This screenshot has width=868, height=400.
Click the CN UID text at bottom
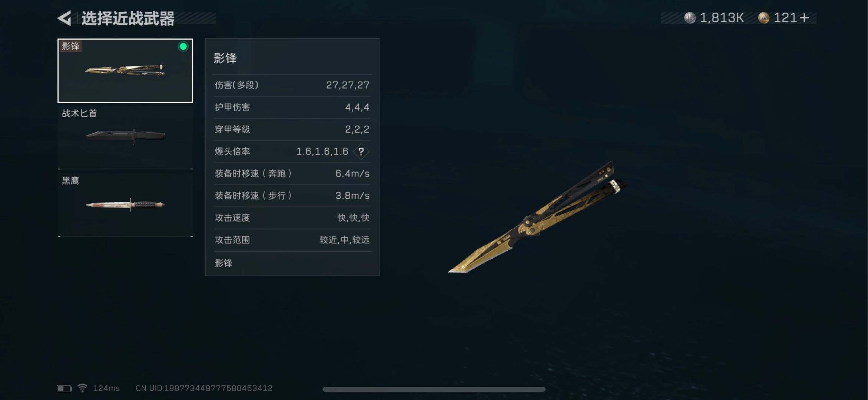click(204, 388)
